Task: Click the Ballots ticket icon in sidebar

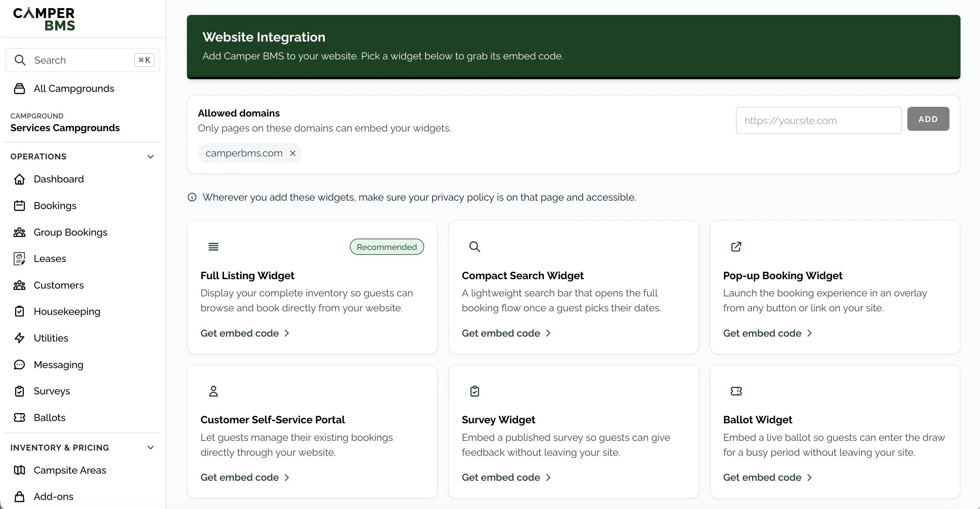Action: pyautogui.click(x=19, y=418)
